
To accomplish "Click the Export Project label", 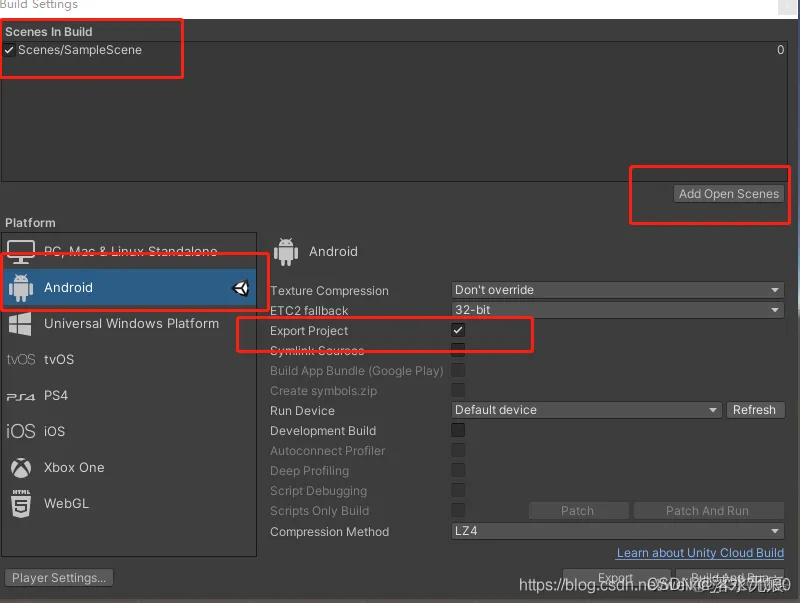I will [309, 331].
